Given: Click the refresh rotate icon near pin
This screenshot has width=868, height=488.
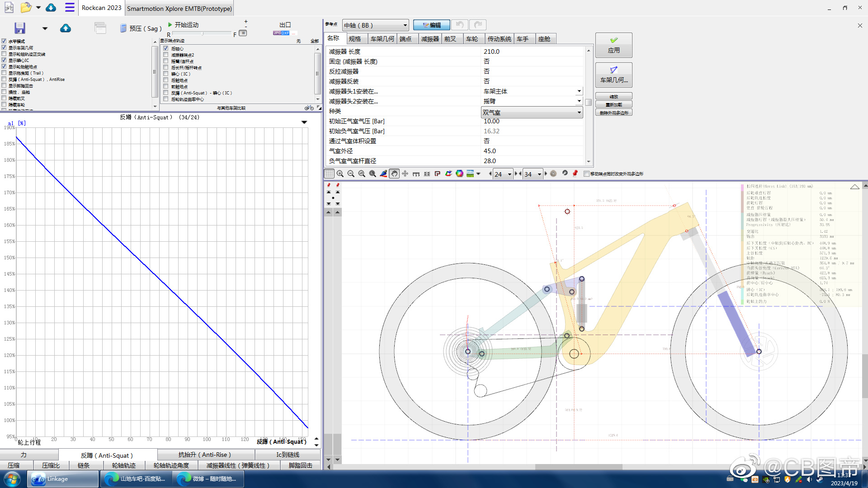Looking at the screenshot, I should click(x=565, y=174).
